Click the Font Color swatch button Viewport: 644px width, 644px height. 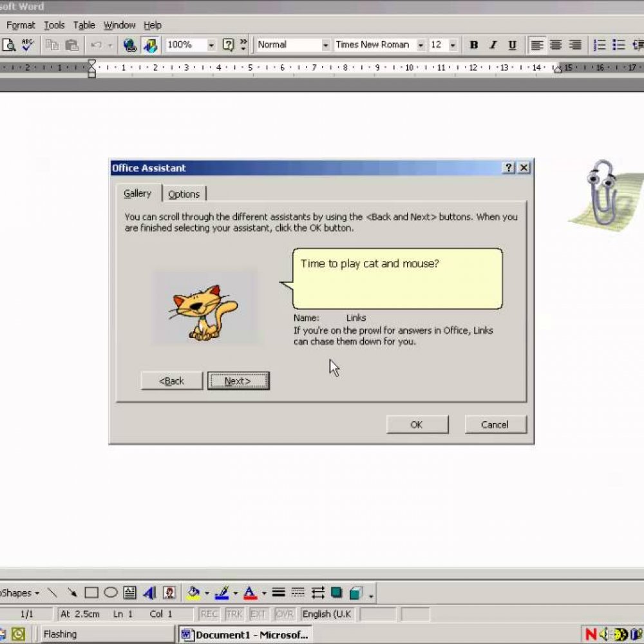(250, 592)
